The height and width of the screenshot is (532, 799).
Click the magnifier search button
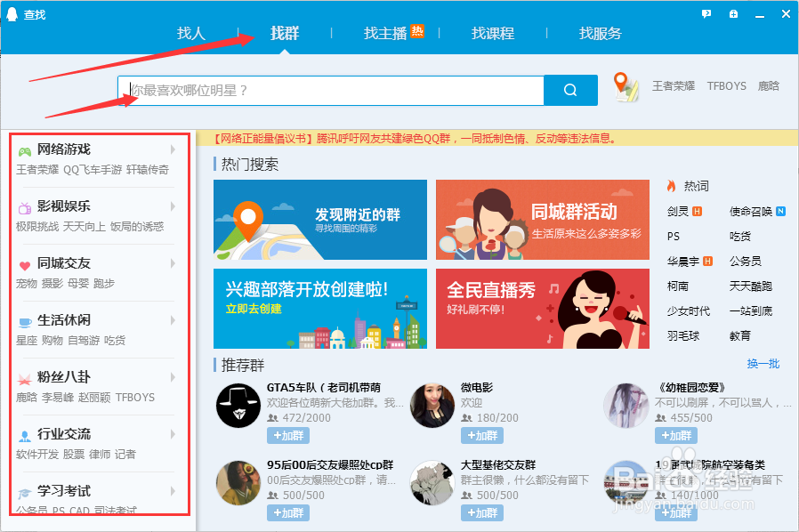pos(570,90)
